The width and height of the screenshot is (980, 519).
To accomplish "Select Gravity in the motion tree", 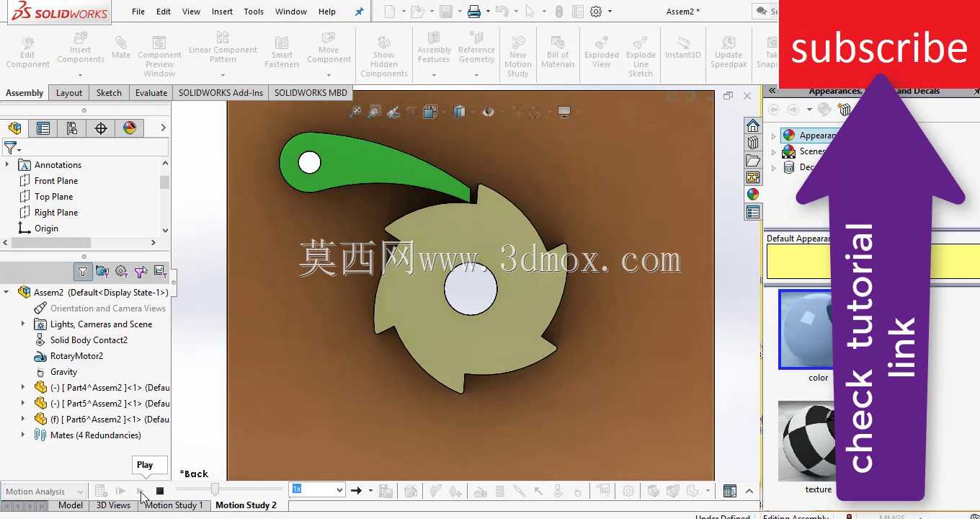I will [63, 372].
